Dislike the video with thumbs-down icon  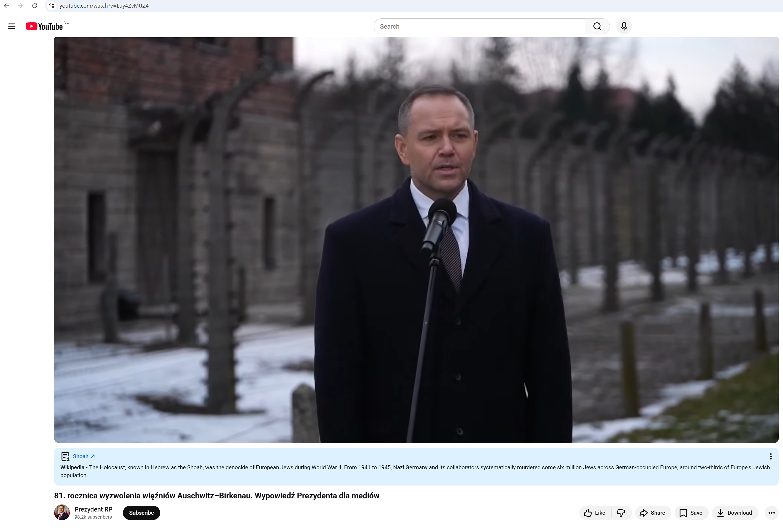coord(621,513)
